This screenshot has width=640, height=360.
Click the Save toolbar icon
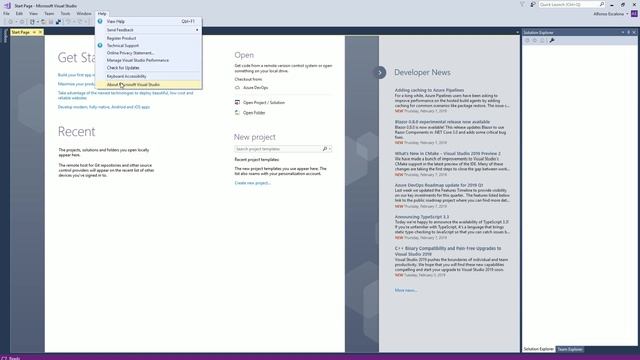51,22
